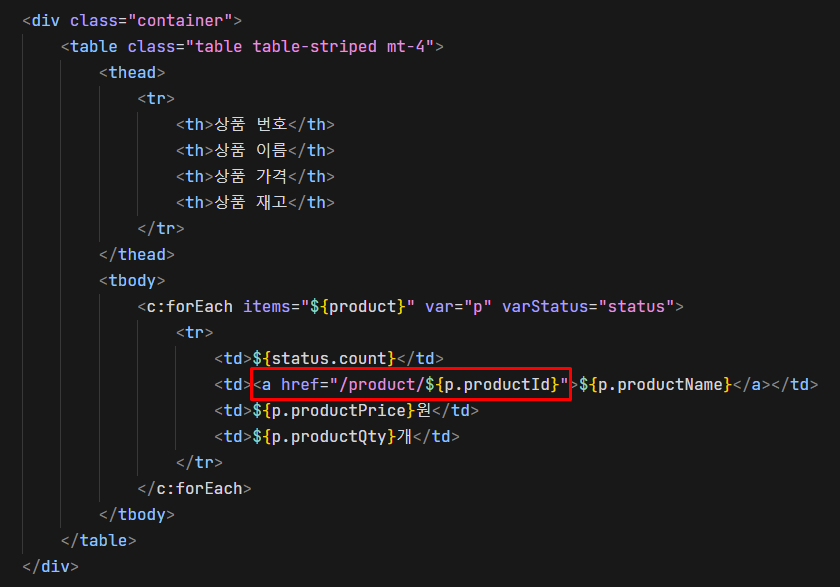This screenshot has width=840, height=587.
Task: Click the "table table-striped mt-4" class string
Action: pos(310,47)
